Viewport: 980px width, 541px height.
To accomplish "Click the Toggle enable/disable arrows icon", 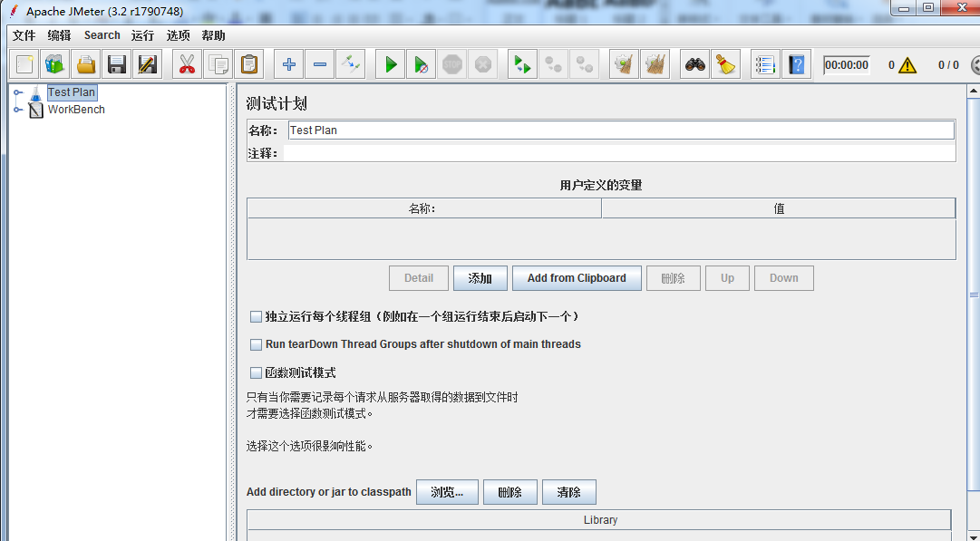I will pyautogui.click(x=351, y=64).
